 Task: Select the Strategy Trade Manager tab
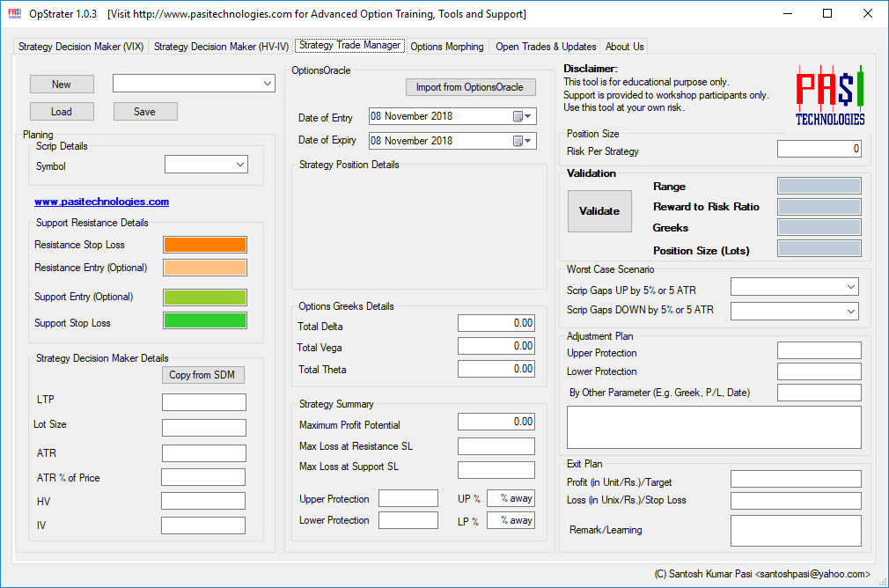[x=349, y=45]
